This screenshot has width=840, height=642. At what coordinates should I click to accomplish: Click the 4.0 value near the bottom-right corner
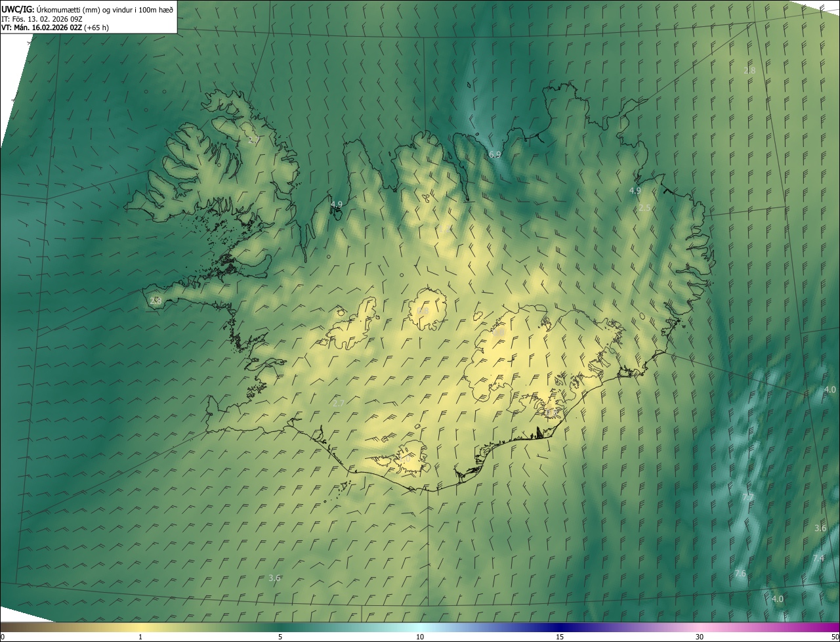tap(778, 599)
